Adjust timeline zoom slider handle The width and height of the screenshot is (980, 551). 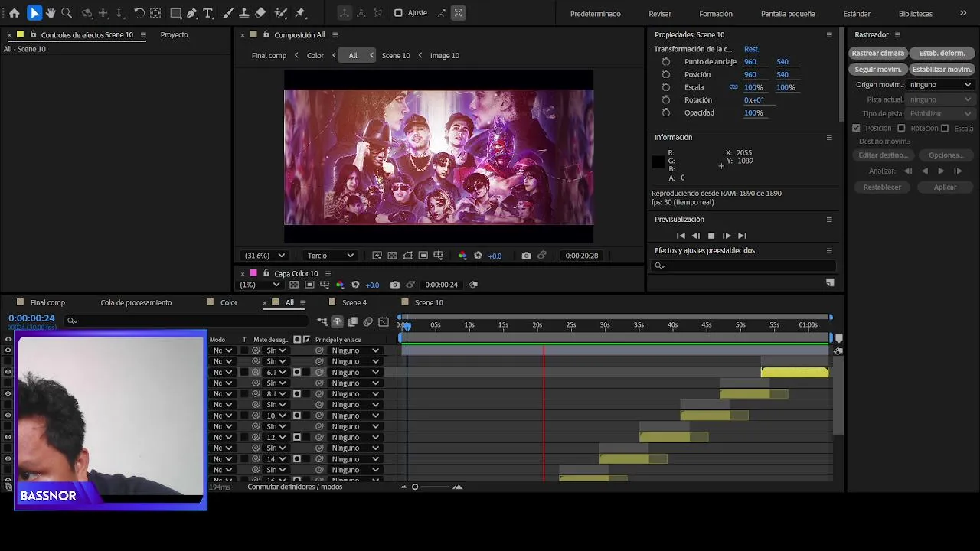[415, 487]
